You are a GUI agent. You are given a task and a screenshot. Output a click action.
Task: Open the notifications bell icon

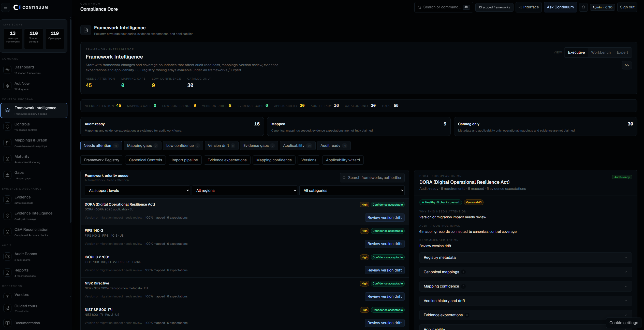point(583,7)
